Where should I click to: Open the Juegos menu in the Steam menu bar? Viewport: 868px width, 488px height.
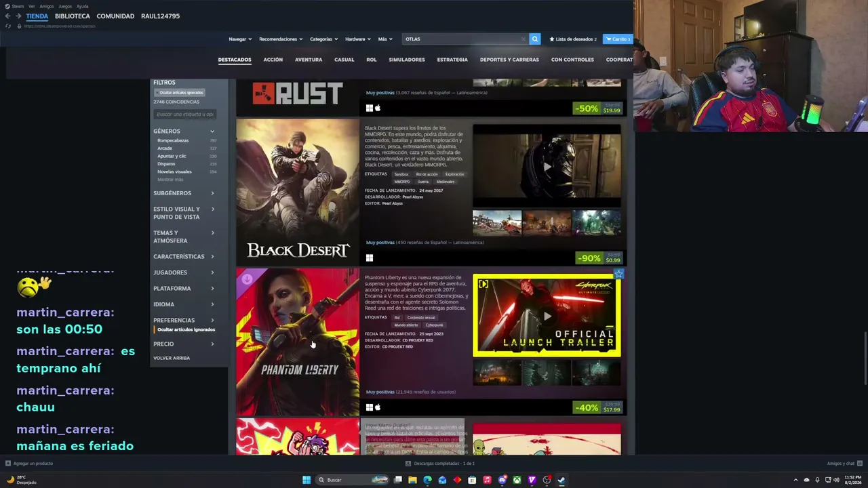coord(65,6)
